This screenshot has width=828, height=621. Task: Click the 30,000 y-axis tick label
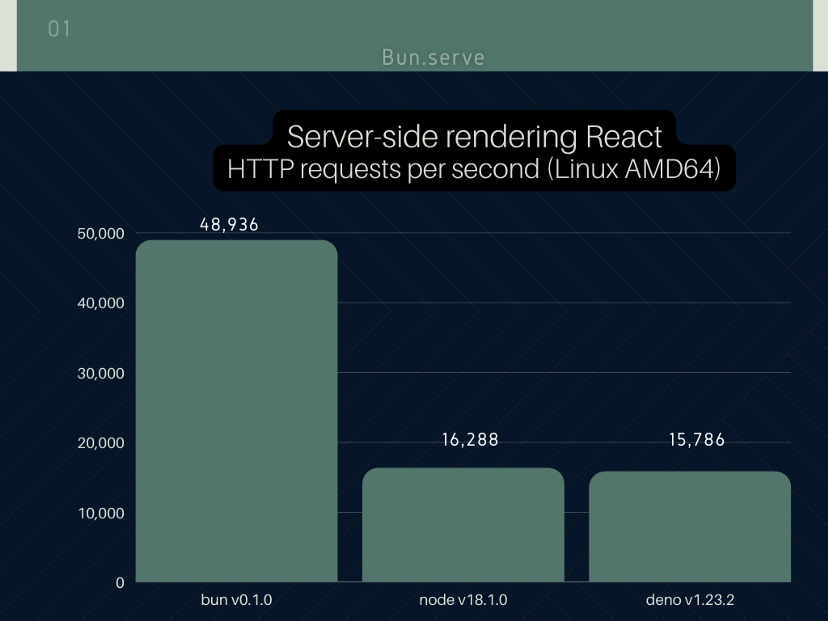coord(101,373)
